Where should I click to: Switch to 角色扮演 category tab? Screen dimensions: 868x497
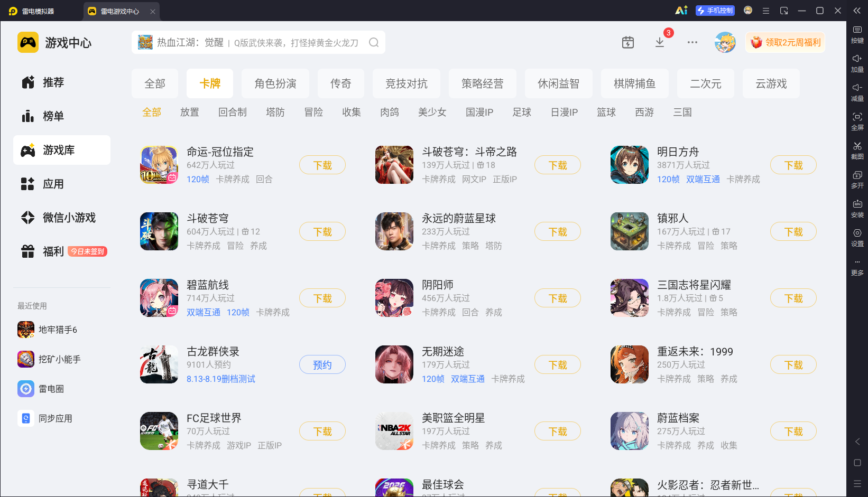(275, 83)
